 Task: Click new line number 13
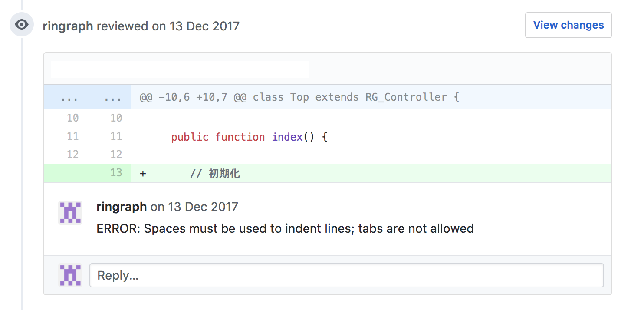[116, 173]
